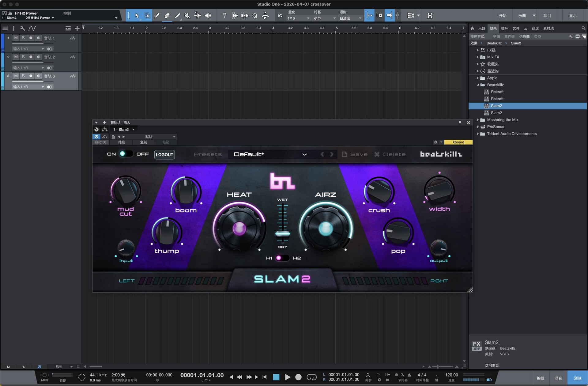The height and width of the screenshot is (386, 588).
Task: Click the record transport button
Action: click(x=298, y=377)
